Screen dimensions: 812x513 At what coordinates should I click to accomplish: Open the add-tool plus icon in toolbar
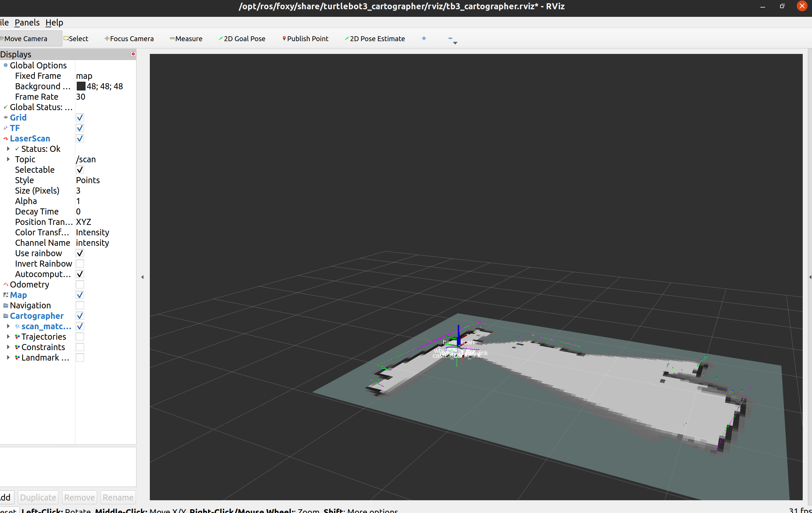[x=424, y=39]
